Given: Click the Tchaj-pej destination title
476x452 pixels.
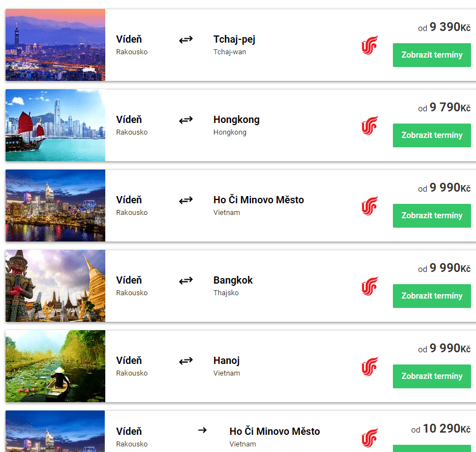Looking at the screenshot, I should [234, 39].
